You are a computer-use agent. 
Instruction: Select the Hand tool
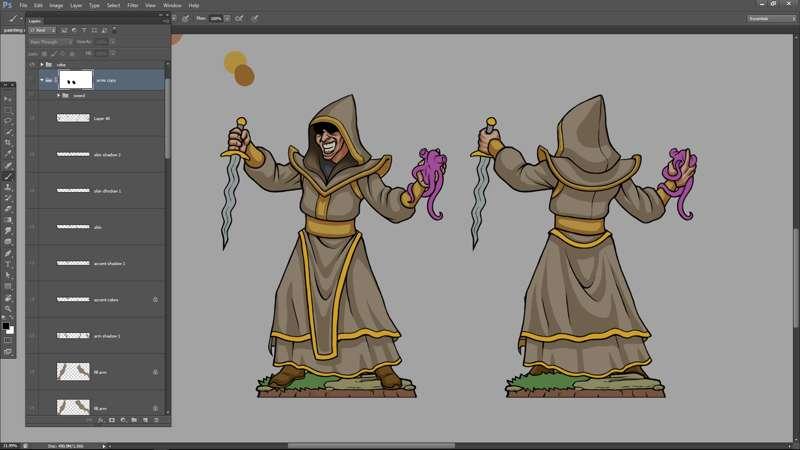(8, 298)
